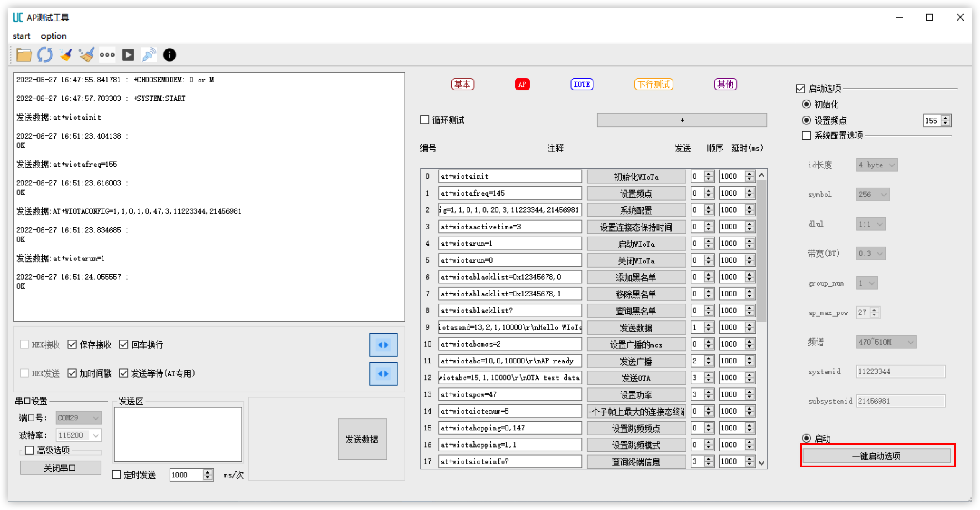Uncheck the 加时间戳 checkbox
980x510 pixels.
[x=72, y=373]
